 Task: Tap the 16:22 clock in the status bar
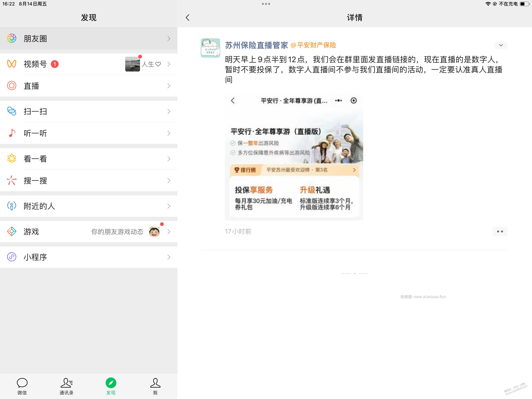pyautogui.click(x=9, y=4)
